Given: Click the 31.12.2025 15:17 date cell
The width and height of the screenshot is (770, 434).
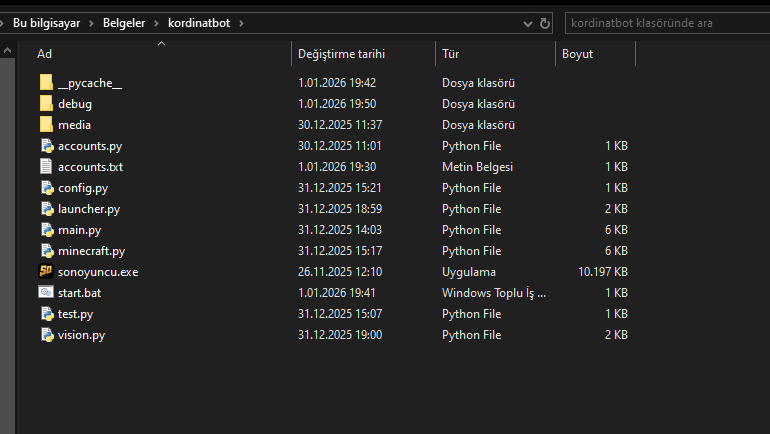Looking at the screenshot, I should [340, 251].
